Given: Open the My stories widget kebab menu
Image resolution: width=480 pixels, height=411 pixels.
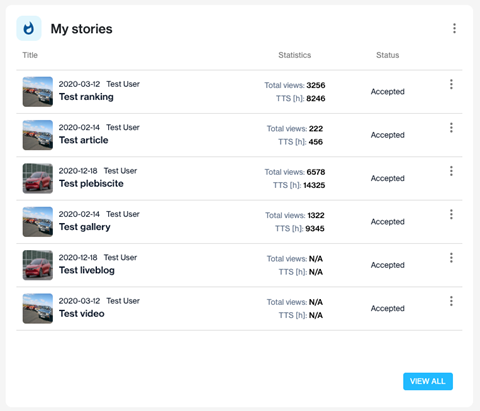Looking at the screenshot, I should pyautogui.click(x=454, y=28).
